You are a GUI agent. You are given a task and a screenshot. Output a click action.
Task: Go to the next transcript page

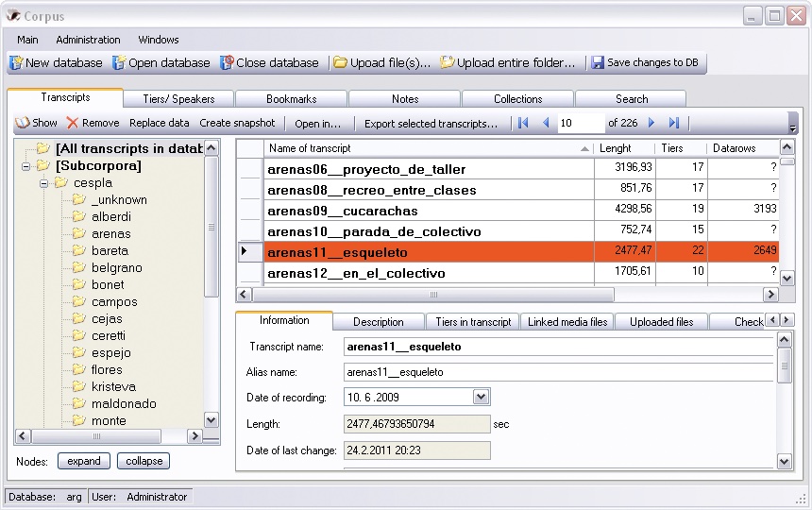point(651,123)
